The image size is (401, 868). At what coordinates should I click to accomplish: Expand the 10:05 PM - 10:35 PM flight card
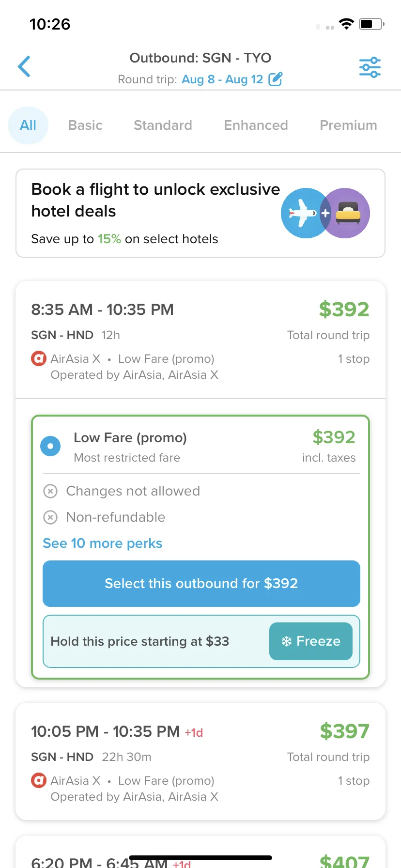200,761
